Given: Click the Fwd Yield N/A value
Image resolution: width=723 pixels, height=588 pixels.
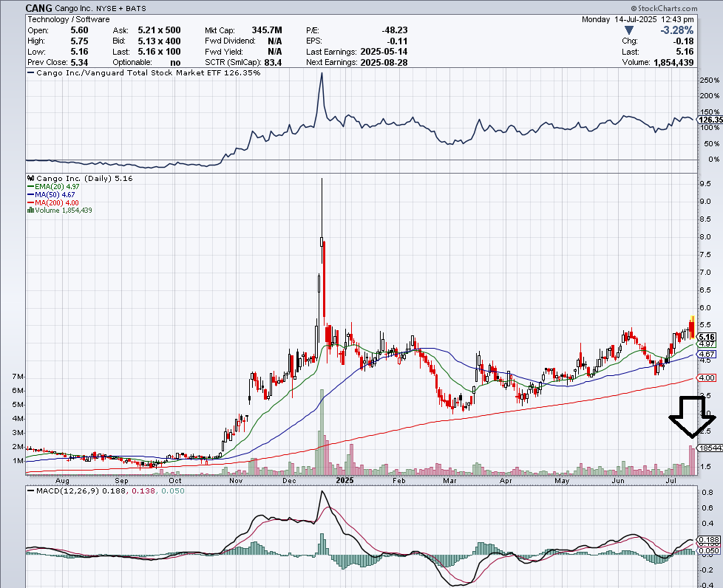Looking at the screenshot, I should pos(275,52).
